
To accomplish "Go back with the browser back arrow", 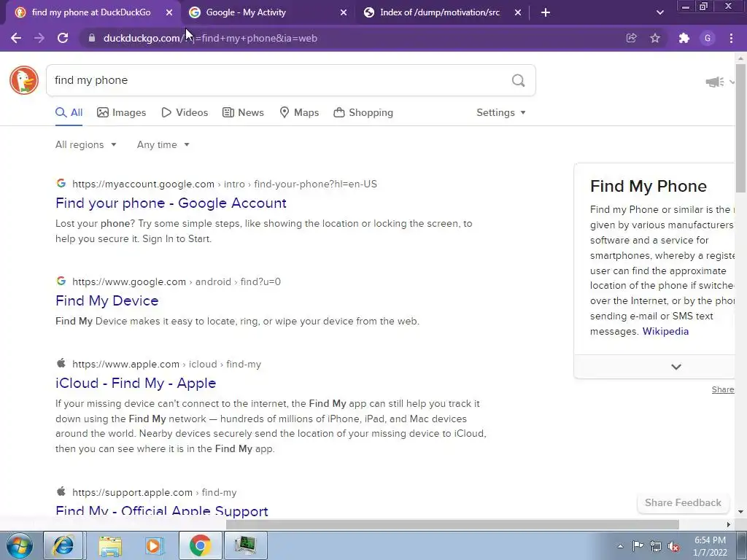I will point(16,38).
